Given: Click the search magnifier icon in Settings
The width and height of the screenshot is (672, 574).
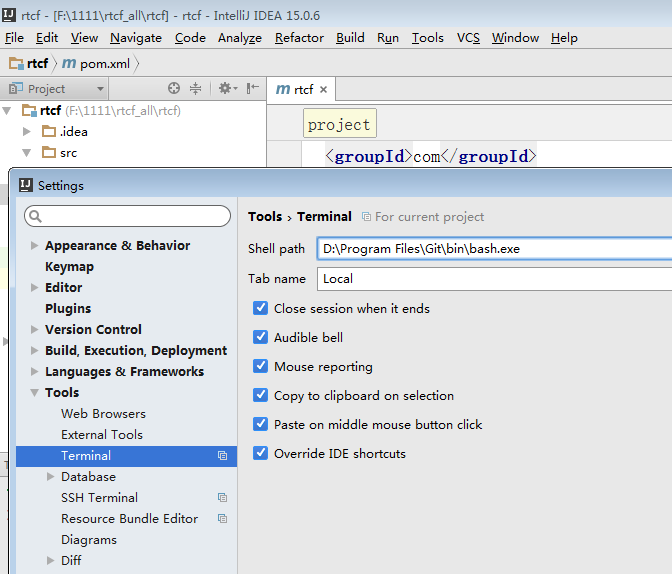Looking at the screenshot, I should pyautogui.click(x=36, y=216).
